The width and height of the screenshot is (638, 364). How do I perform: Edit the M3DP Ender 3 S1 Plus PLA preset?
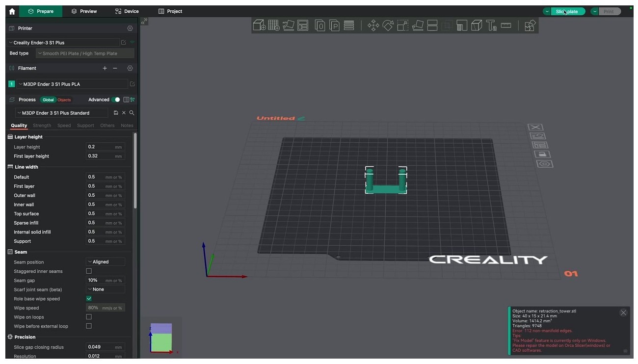132,84
